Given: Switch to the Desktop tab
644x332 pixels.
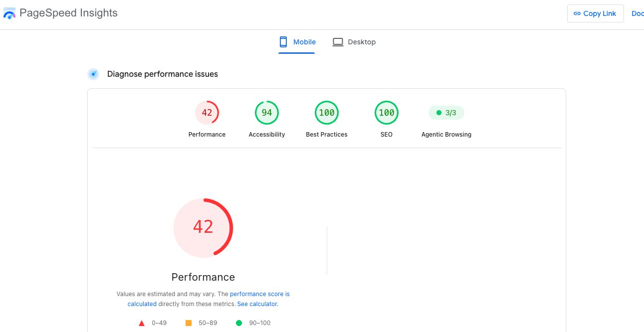Looking at the screenshot, I should 354,42.
